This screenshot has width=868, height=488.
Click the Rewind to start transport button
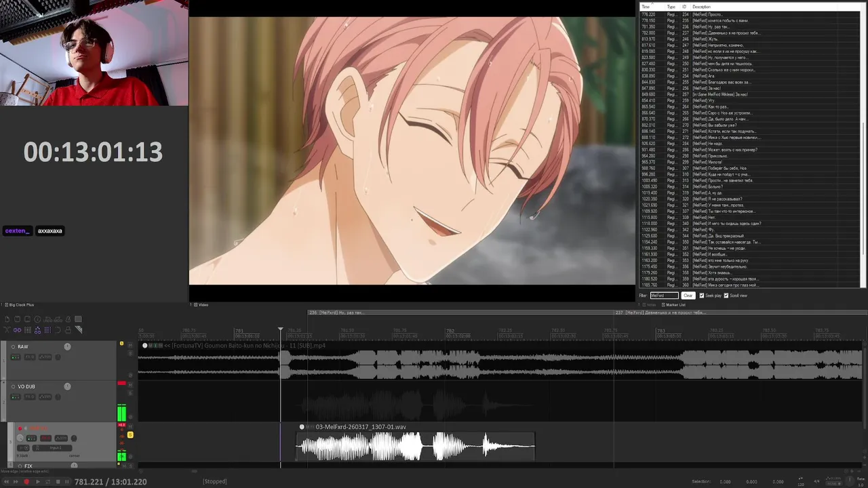6,482
